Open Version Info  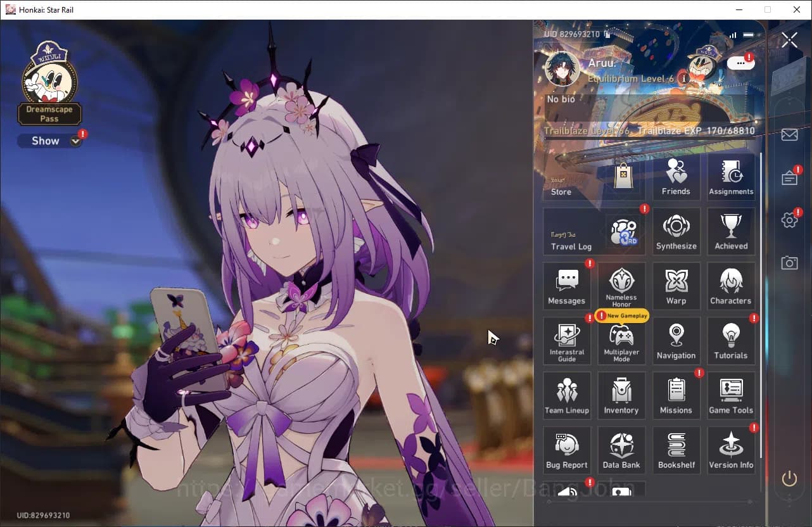(731, 450)
